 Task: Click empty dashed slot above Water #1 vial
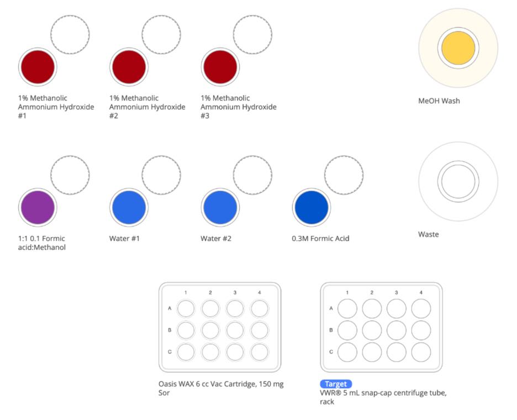click(x=161, y=175)
